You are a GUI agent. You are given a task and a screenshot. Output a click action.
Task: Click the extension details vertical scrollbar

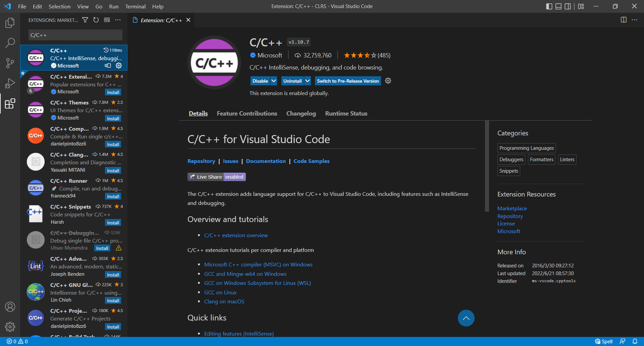point(487,166)
